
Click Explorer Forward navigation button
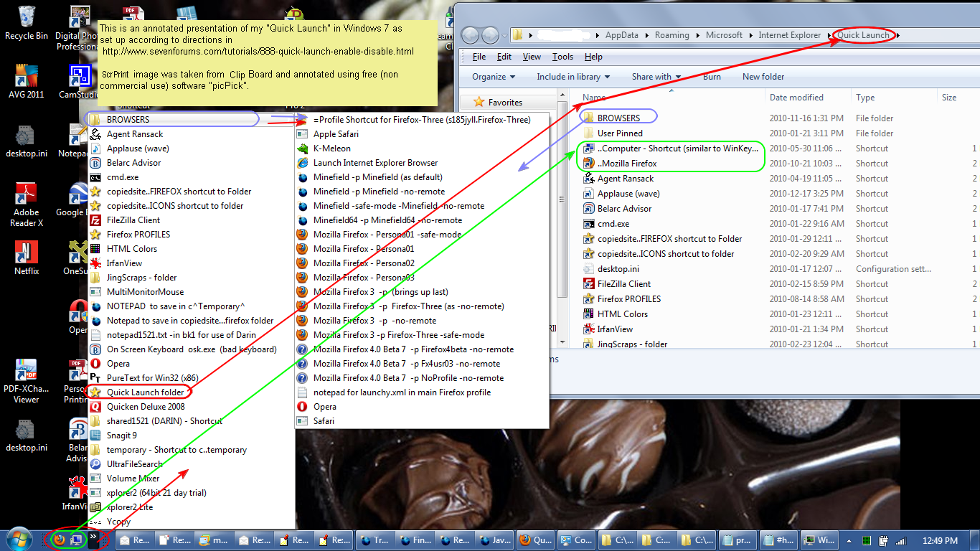pos(490,35)
